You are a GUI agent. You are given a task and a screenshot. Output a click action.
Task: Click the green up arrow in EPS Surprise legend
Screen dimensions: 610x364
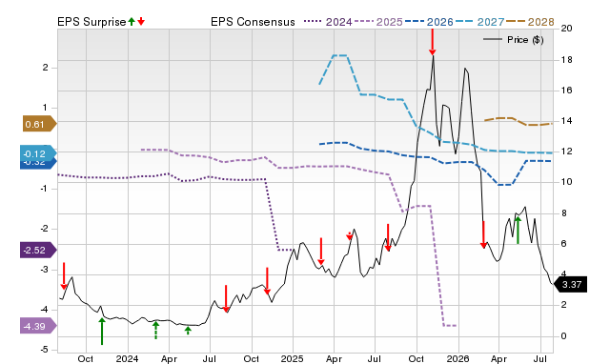coord(132,21)
